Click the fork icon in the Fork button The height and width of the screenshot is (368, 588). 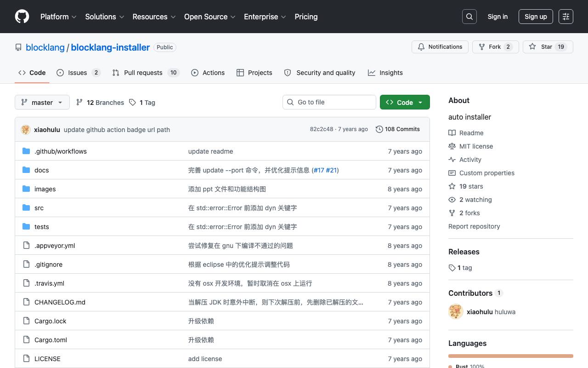482,47
